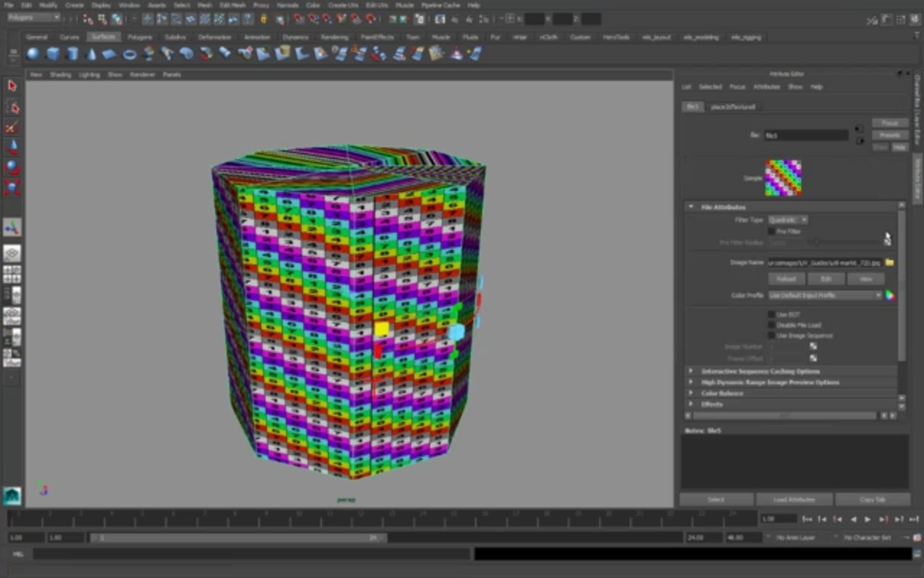
Task: Enable the Pre Filter checkbox
Action: (772, 232)
